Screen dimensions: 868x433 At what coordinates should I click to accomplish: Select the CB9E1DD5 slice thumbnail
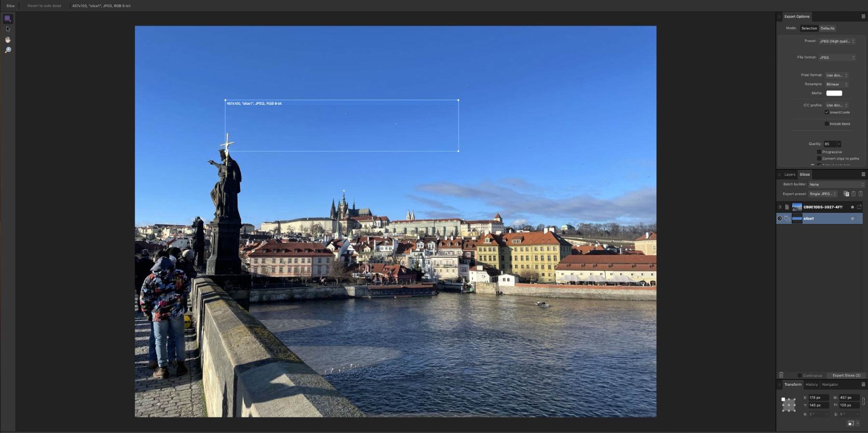pos(797,207)
